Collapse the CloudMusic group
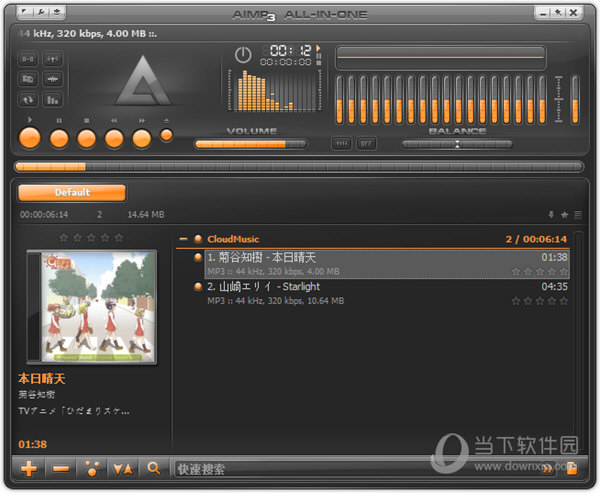The image size is (600, 493). coord(184,239)
